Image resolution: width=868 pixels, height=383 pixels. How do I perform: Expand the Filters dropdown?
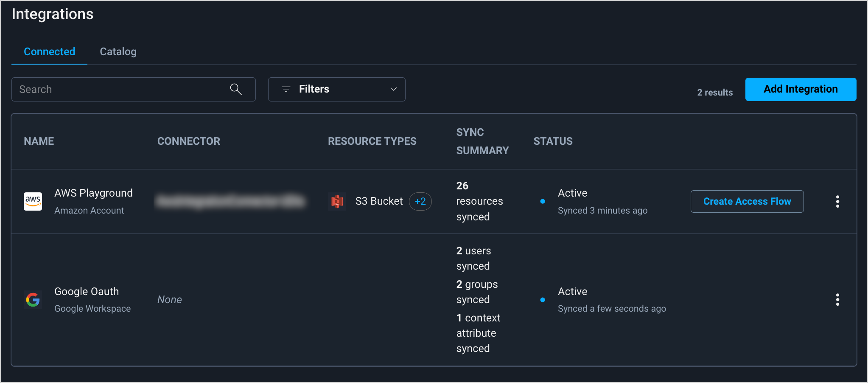336,89
